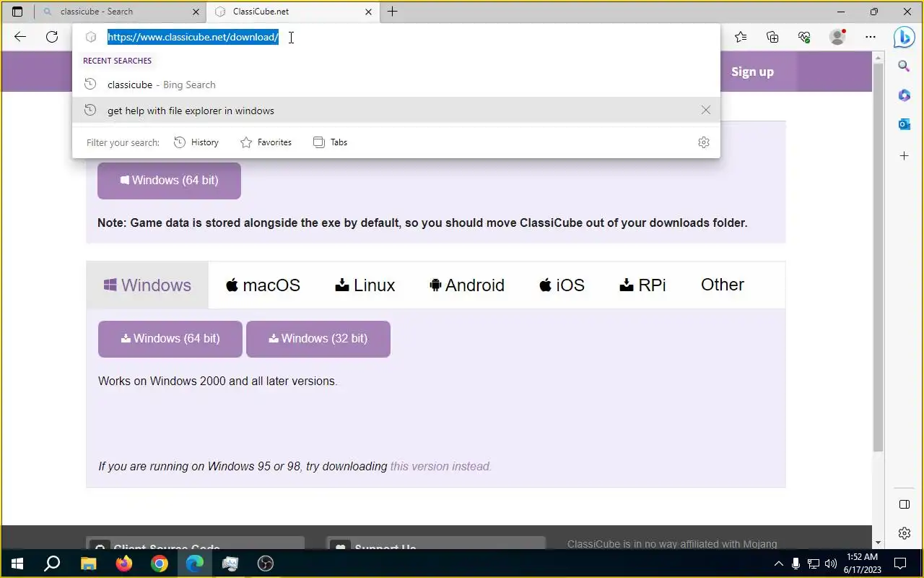Viewport: 924px width, 578px height.
Task: Click the profile avatar icon
Action: click(837, 37)
